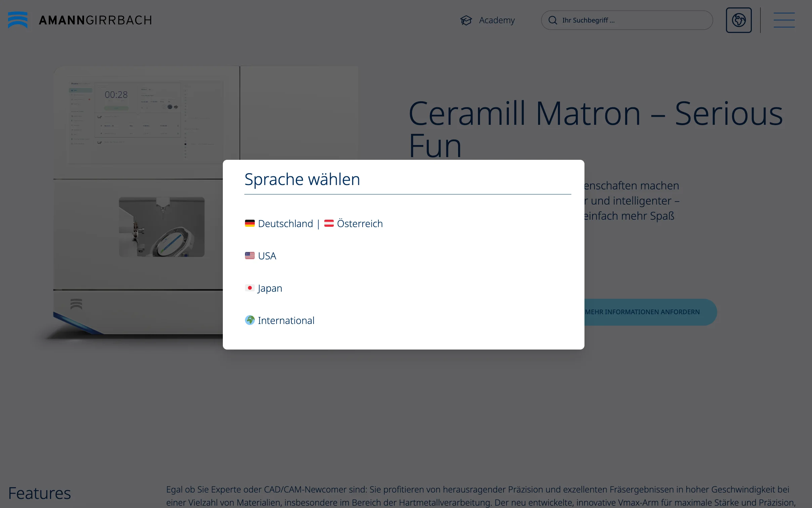Open the hamburger menu

784,20
